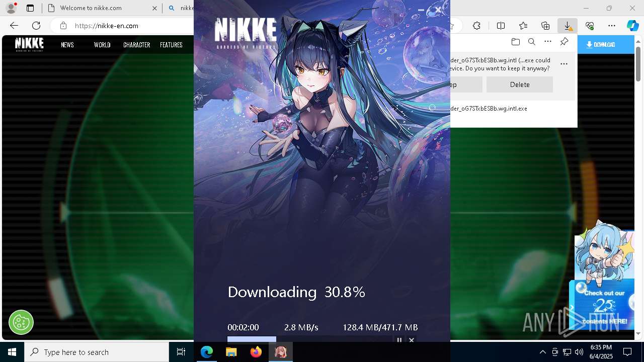Go back in Edge
The height and width of the screenshot is (362, 644).
coord(14,26)
